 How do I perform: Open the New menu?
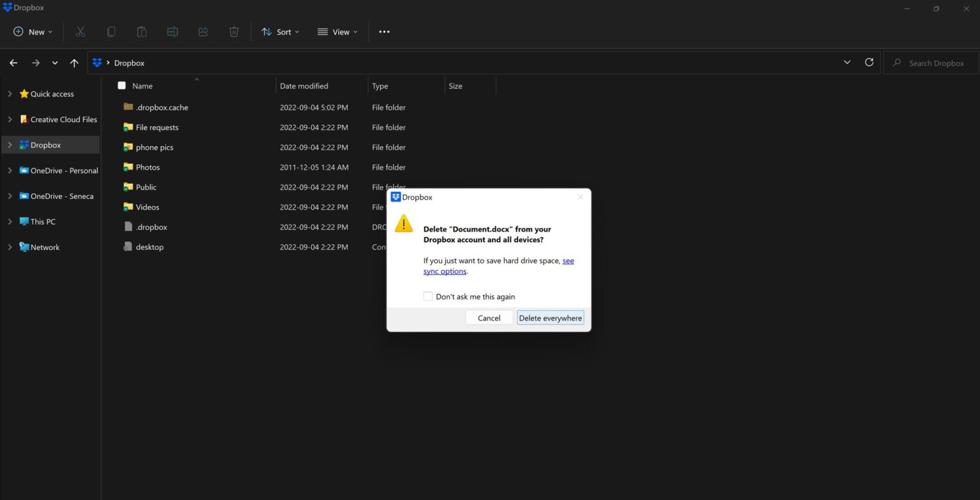(31, 31)
